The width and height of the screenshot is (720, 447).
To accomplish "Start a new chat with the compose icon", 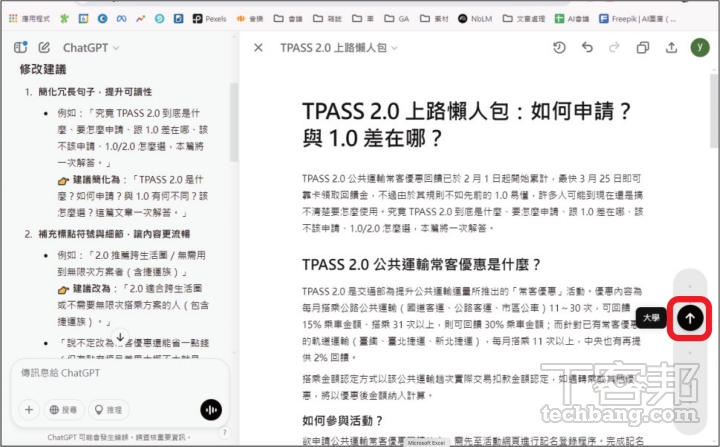I will [x=44, y=47].
